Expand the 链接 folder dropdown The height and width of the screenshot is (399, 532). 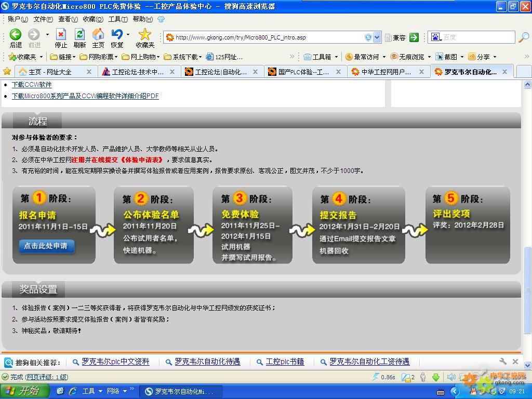pyautogui.click(x=74, y=57)
